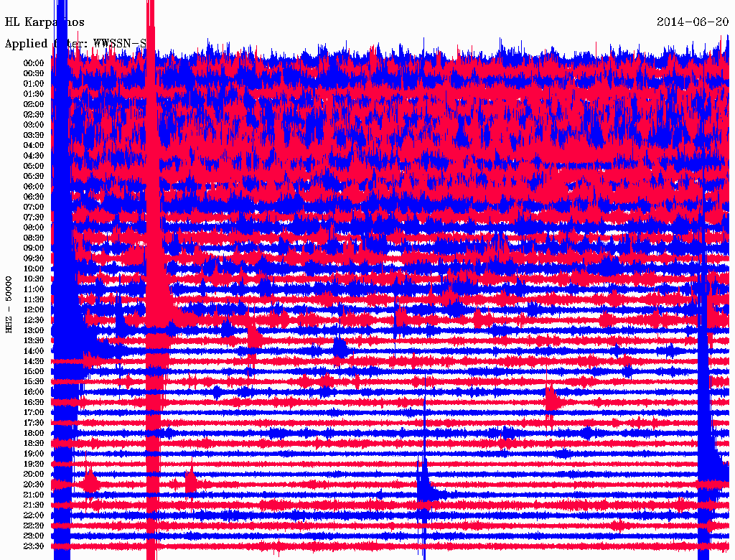Select the 21:30 time row label
Screen dimensions: 735x560
(34, 505)
